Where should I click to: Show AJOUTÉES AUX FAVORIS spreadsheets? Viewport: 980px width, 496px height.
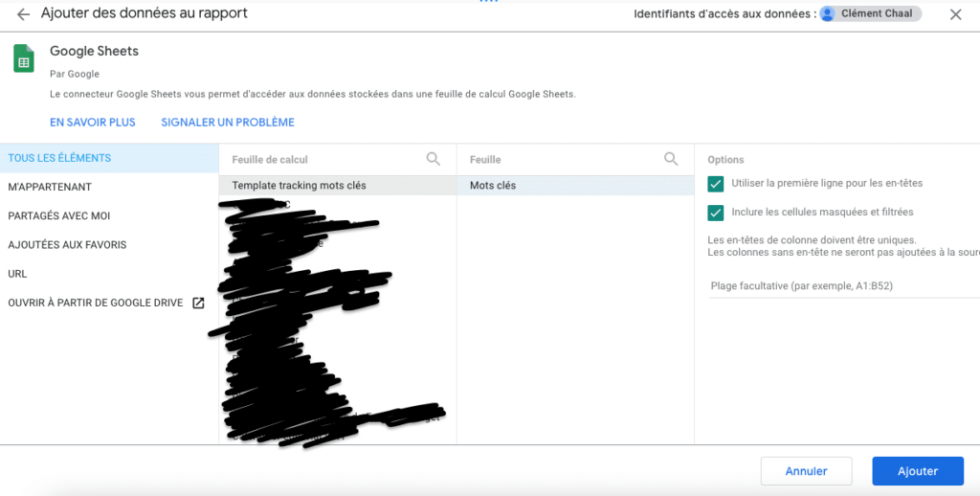click(x=67, y=245)
